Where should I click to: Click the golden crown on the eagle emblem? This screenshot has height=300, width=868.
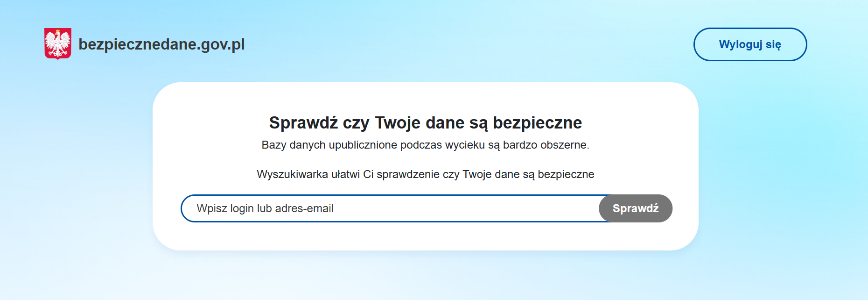pyautogui.click(x=58, y=32)
